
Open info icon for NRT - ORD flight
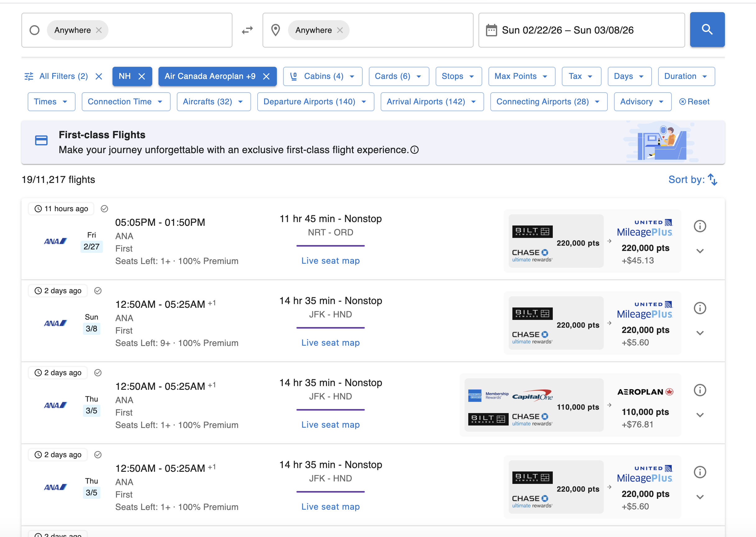coord(700,226)
